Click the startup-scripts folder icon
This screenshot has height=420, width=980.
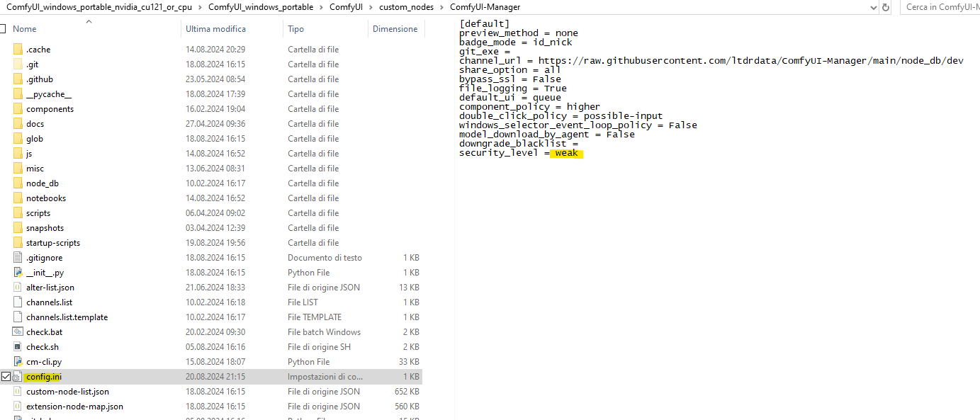pos(18,243)
